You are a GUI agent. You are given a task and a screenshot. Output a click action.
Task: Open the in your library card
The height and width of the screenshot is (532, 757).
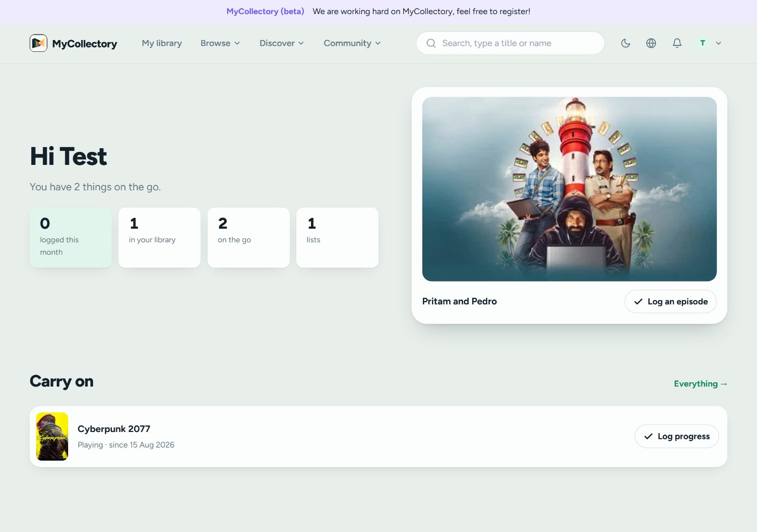point(160,237)
